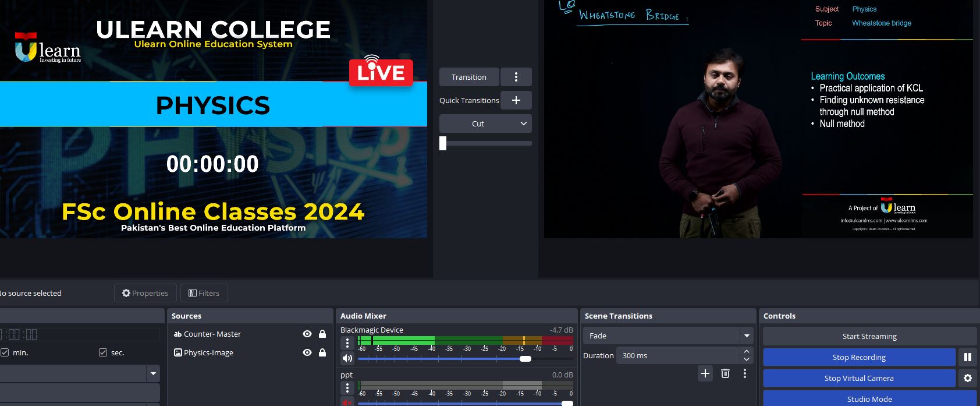Toggle Studio Mode
The image size is (980, 406).
tap(869, 398)
